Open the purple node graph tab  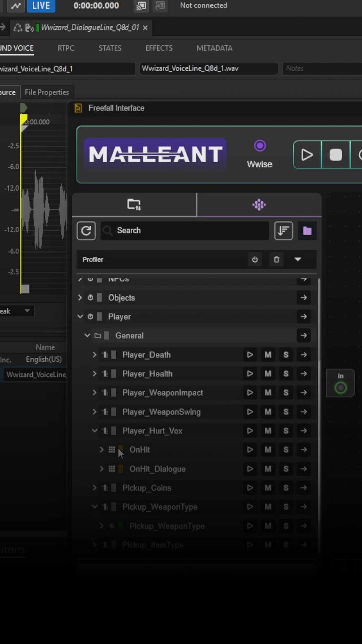259,204
